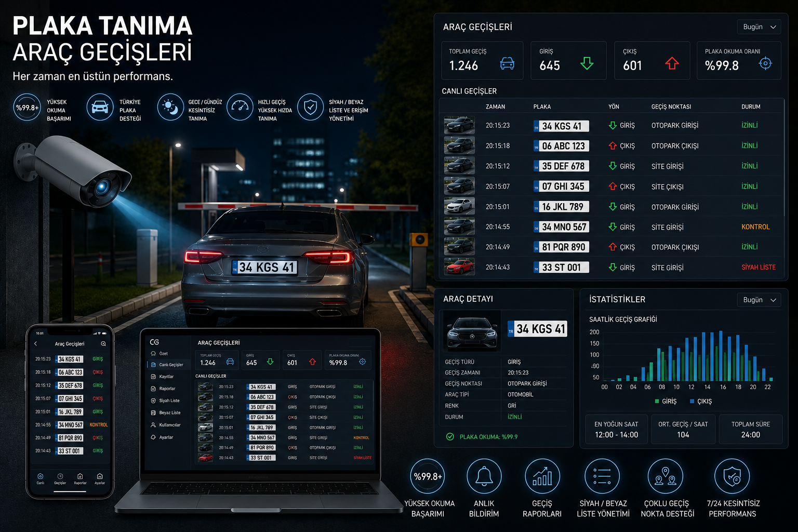Click the speedometer icon beside Hızlı Geçiş
This screenshot has height=532, width=798.
[x=240, y=108]
